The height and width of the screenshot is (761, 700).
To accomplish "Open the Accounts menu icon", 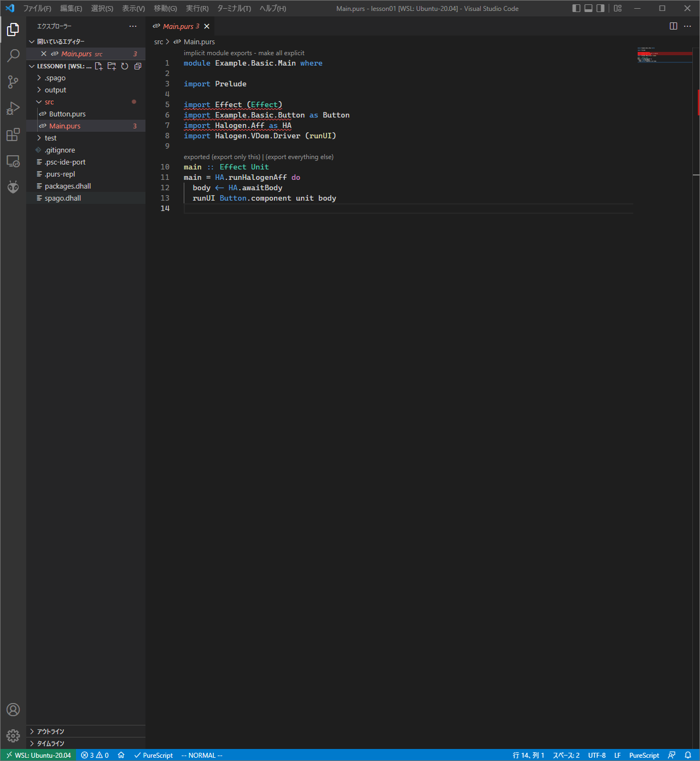I will tap(13, 710).
